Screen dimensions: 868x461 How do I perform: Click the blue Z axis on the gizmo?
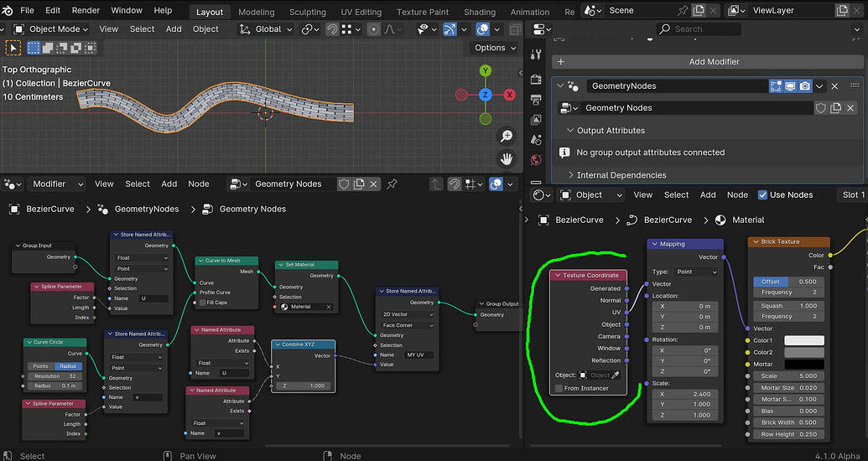[x=486, y=95]
